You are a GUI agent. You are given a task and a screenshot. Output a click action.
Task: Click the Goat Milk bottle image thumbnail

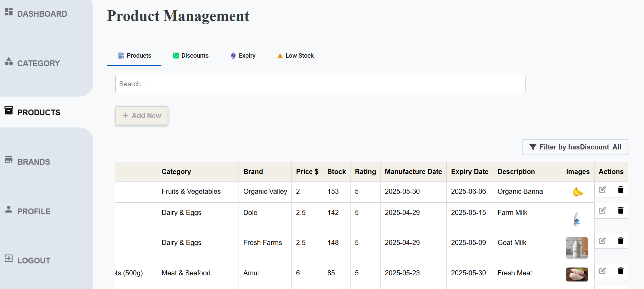click(577, 248)
